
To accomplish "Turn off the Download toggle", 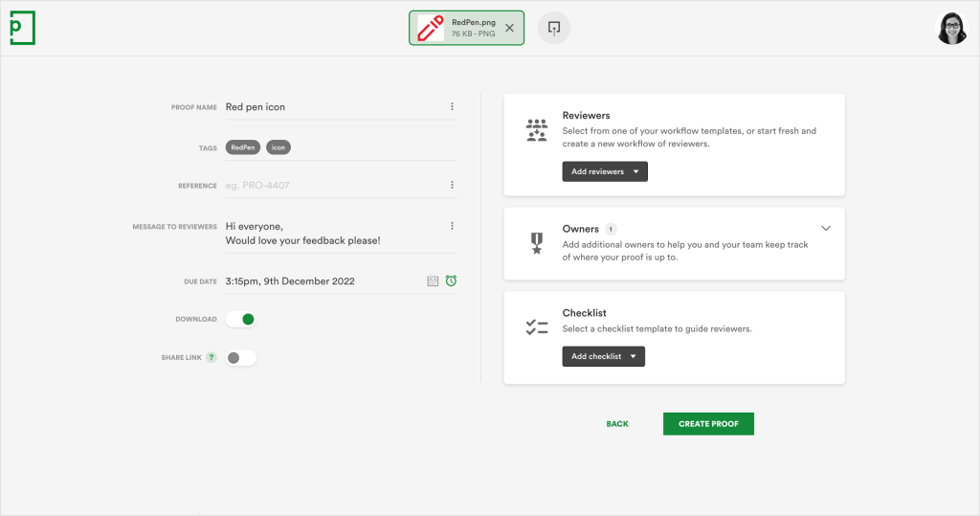I will [x=241, y=319].
